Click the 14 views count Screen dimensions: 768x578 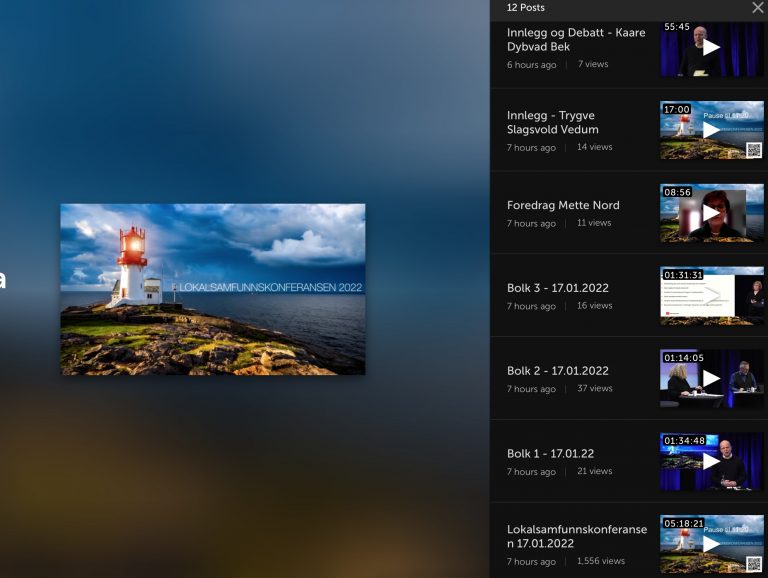point(595,146)
